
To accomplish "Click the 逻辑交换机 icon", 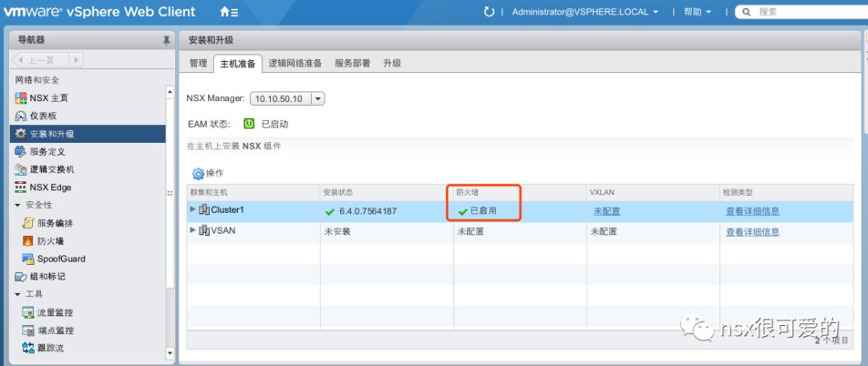I will coord(20,169).
